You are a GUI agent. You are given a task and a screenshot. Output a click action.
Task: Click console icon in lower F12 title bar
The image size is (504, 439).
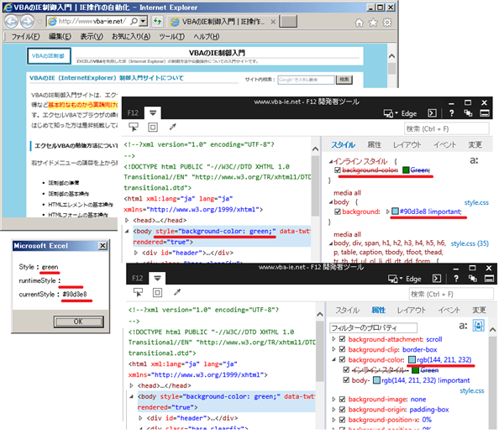click(437, 279)
